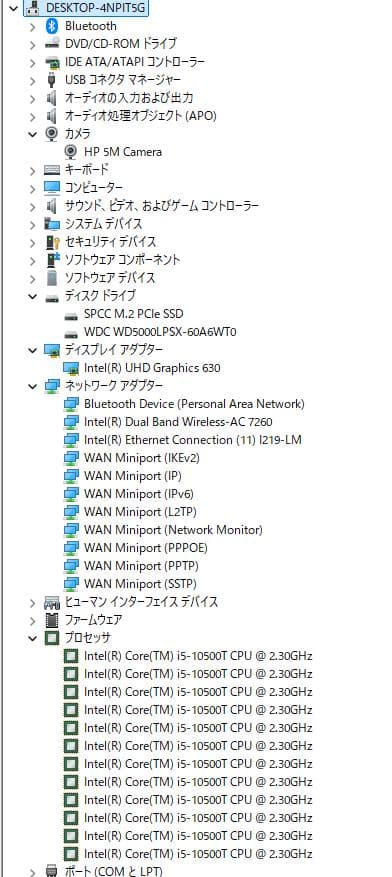Select WAN Miniport (SSTP)
392x877 pixels.
pyautogui.click(x=140, y=583)
